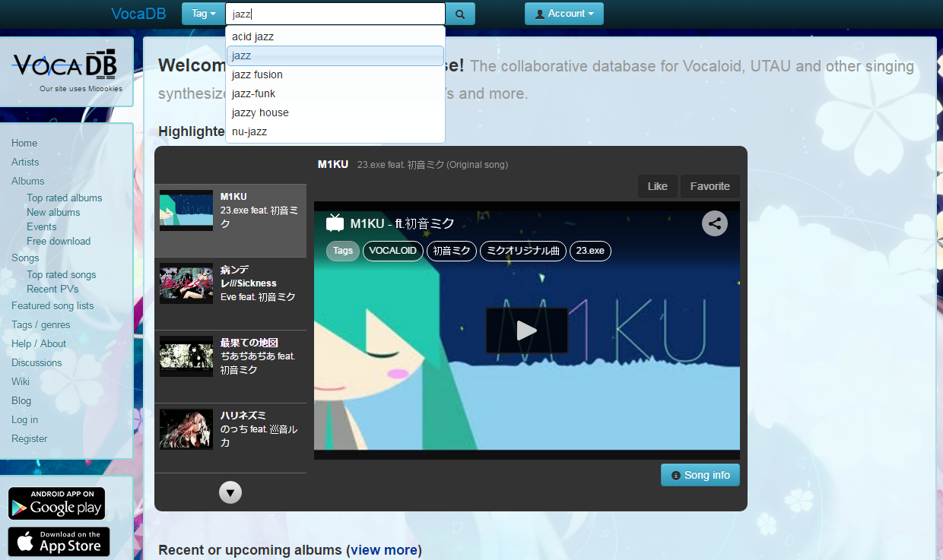
Task: Open Top rated songs link
Action: (62, 274)
